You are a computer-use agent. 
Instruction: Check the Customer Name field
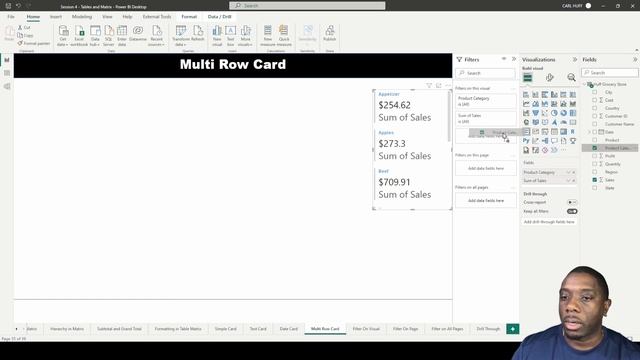(595, 124)
